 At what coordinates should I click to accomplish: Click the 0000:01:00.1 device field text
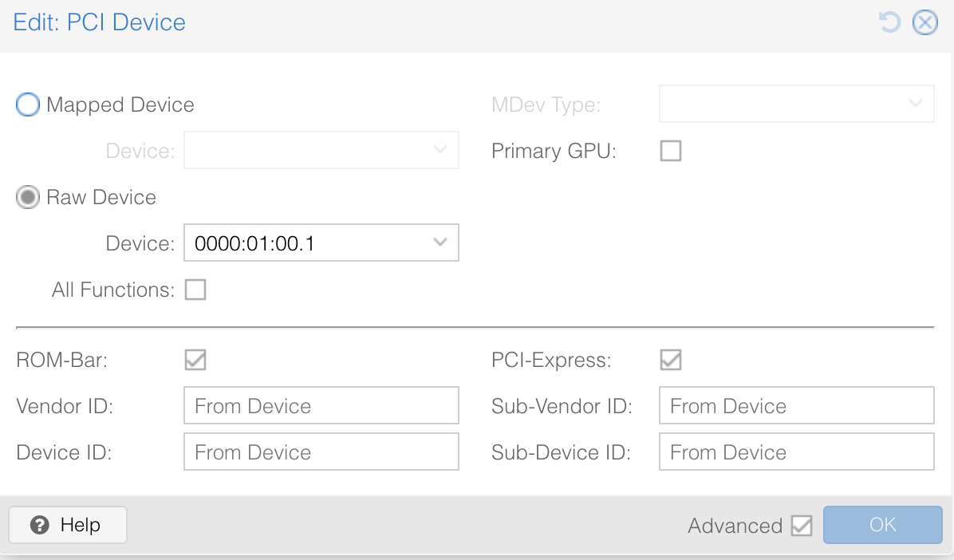point(255,243)
